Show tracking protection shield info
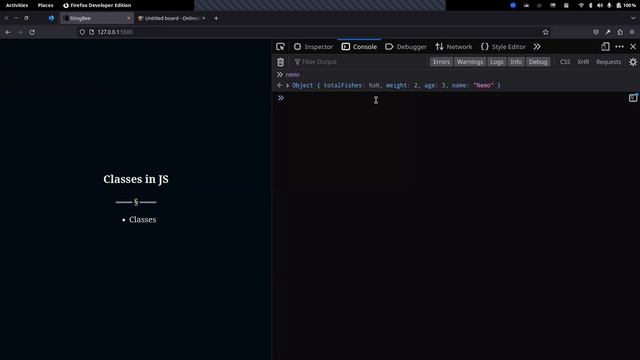640x360 pixels. (82, 32)
